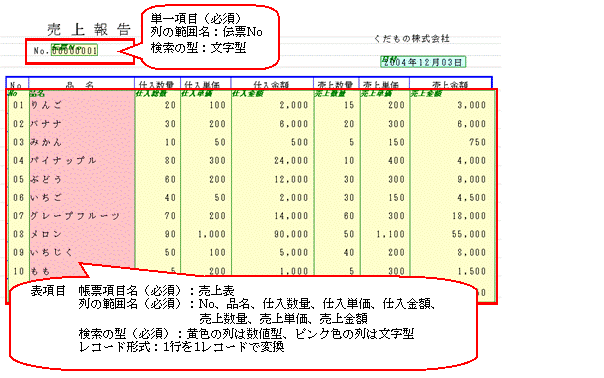Image resolution: width=604 pixels, height=378 pixels.
Task: Select 売上金額 value 9,000 for ぶどう
Action: pyautogui.click(x=471, y=180)
